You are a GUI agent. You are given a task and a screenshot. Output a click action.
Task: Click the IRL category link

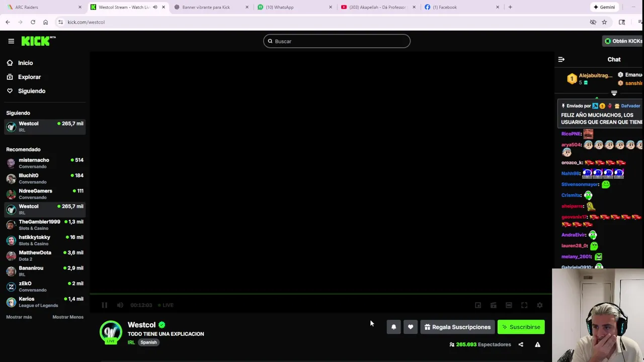coord(131,342)
